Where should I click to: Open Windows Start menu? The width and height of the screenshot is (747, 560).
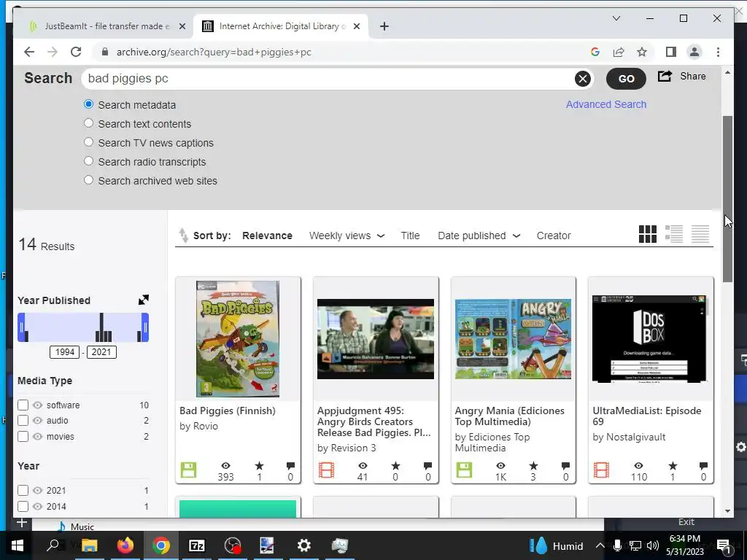tap(18, 545)
